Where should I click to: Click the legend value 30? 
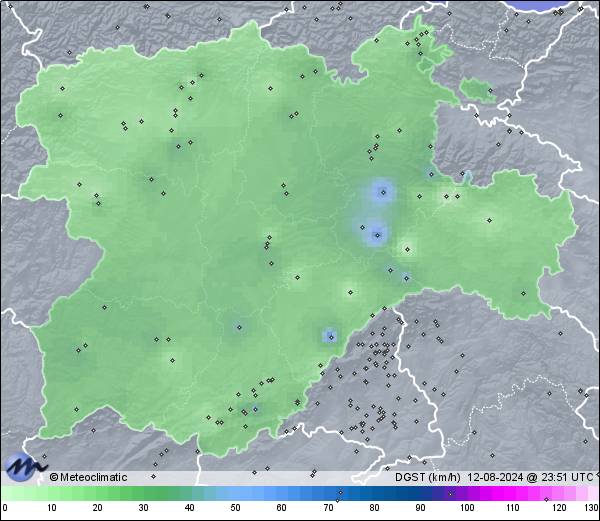click(x=143, y=508)
